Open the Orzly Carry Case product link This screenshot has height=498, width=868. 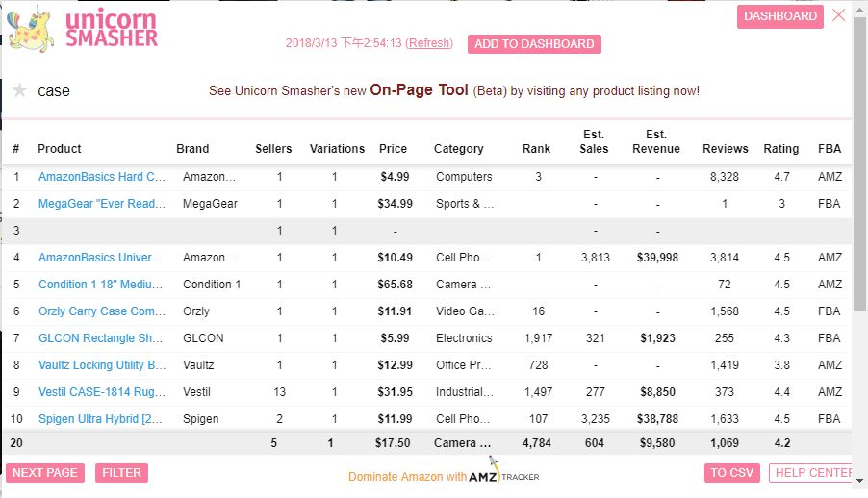102,311
